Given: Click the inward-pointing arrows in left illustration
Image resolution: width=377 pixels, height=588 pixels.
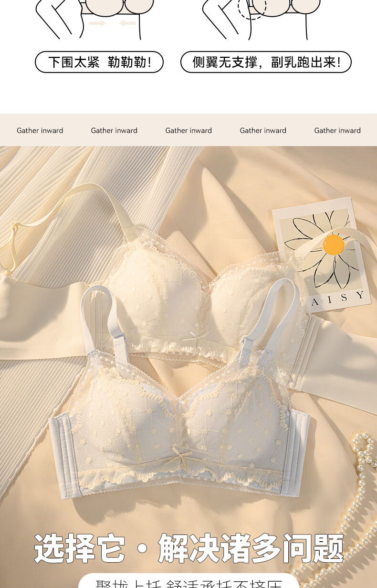Looking at the screenshot, I should (x=113, y=23).
